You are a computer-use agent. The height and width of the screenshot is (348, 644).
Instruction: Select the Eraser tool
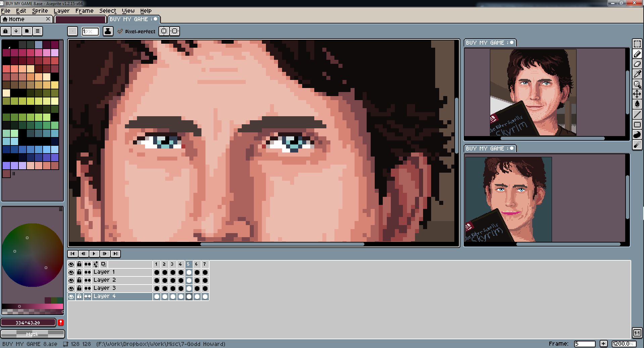(637, 64)
